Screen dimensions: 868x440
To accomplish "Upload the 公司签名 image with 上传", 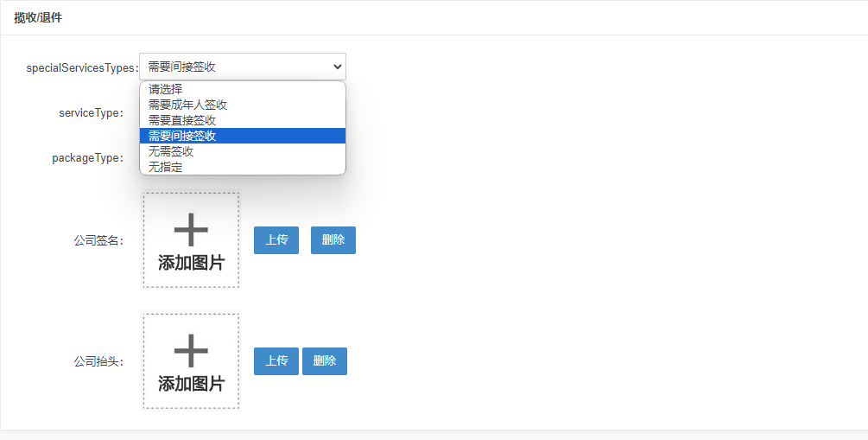I will click(276, 240).
